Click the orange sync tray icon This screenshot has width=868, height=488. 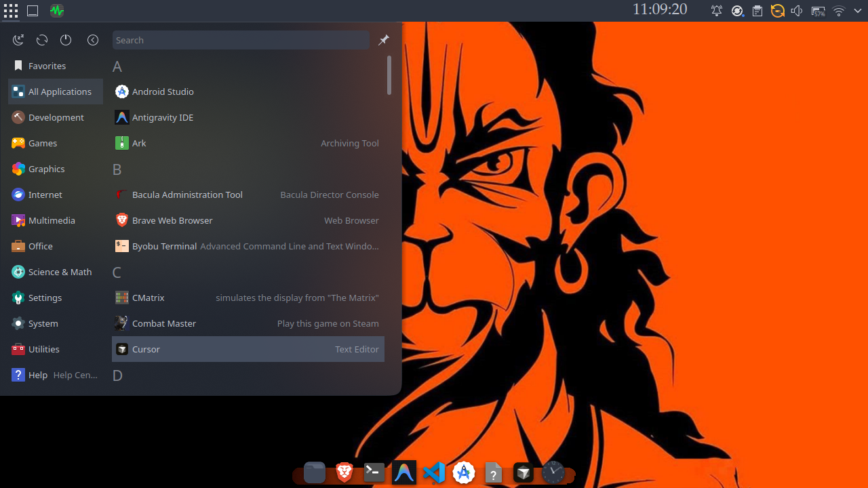[778, 11]
